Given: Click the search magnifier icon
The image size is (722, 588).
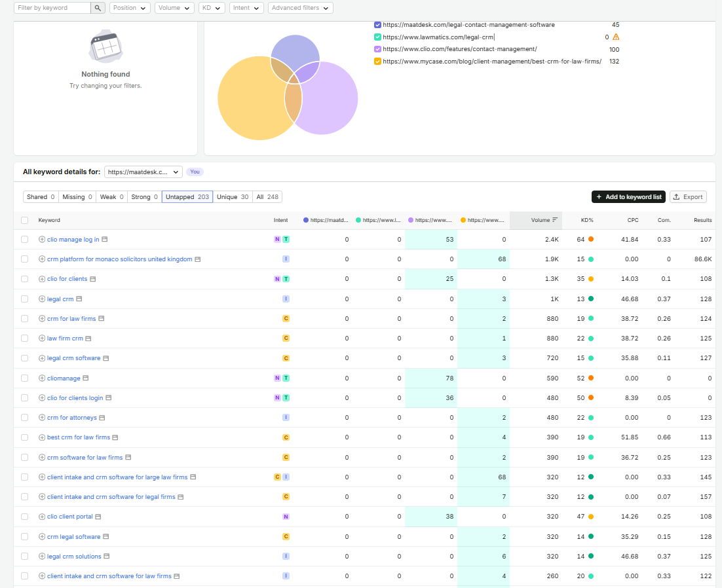Looking at the screenshot, I should pos(98,8).
